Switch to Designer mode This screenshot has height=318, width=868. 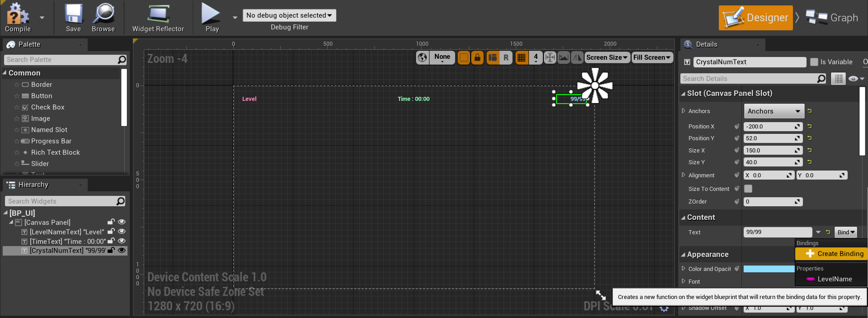755,18
